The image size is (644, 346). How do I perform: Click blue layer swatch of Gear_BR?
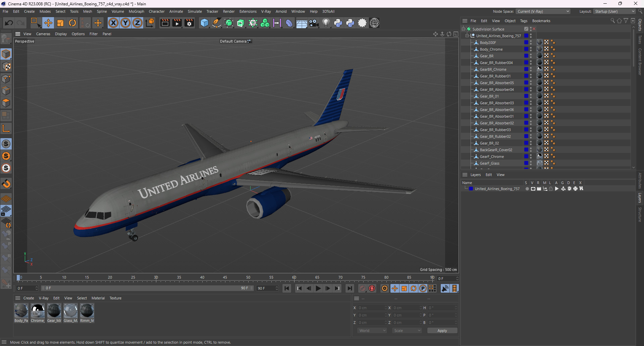pos(526,56)
